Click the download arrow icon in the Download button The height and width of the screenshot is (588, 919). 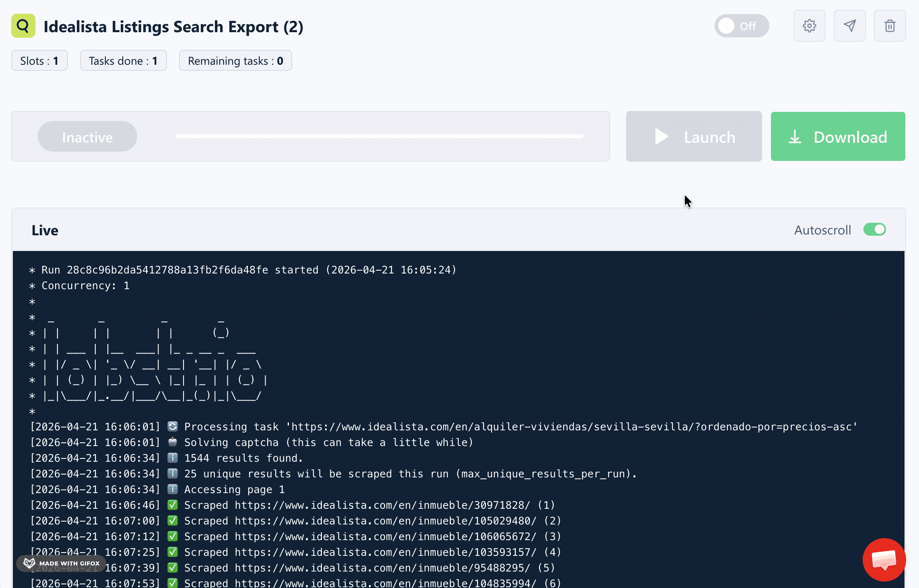pos(794,136)
